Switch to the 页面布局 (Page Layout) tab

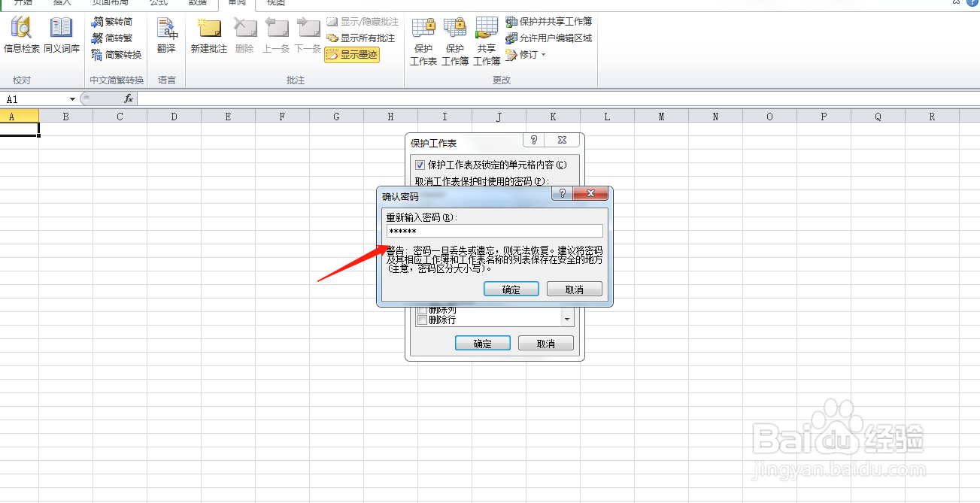(111, 3)
